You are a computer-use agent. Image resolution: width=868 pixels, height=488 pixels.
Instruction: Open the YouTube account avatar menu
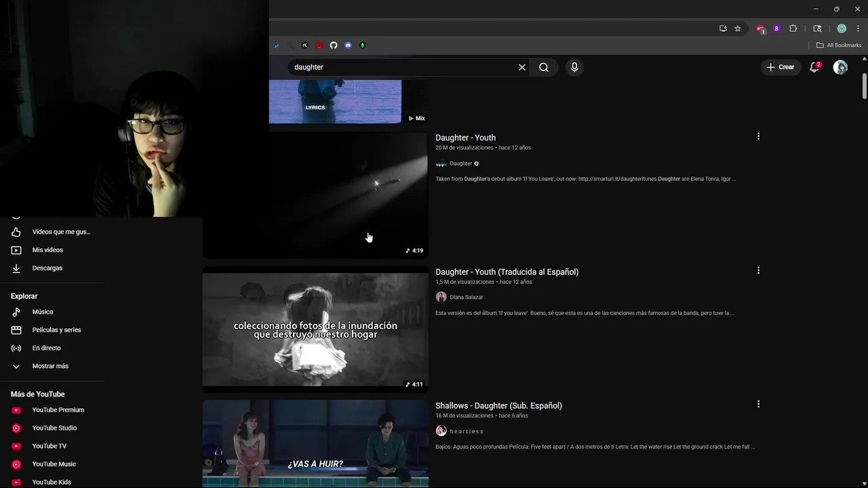click(840, 67)
